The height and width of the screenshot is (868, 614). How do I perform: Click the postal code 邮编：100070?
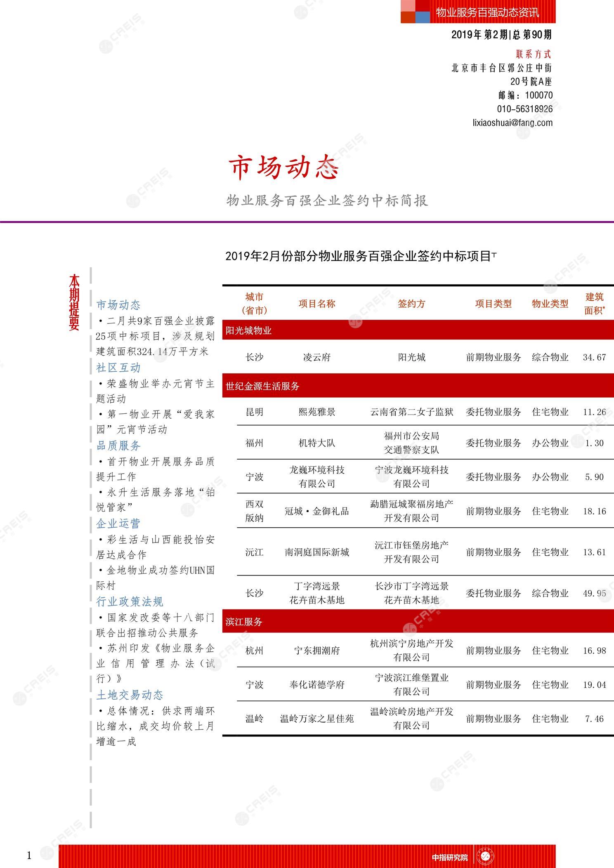pos(525,95)
